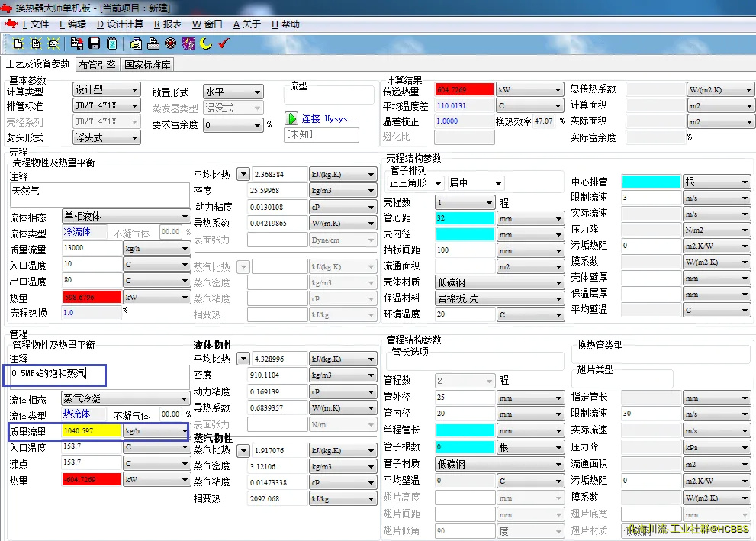Open the 壳体材质 低碳钢 dropdown
Image resolution: width=756 pixels, height=541 pixels.
[x=500, y=282]
